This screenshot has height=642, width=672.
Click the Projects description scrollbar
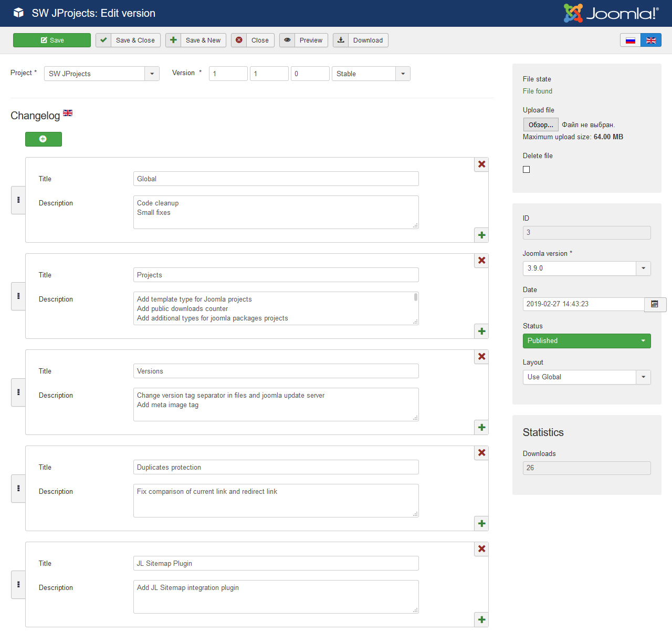[x=416, y=297]
